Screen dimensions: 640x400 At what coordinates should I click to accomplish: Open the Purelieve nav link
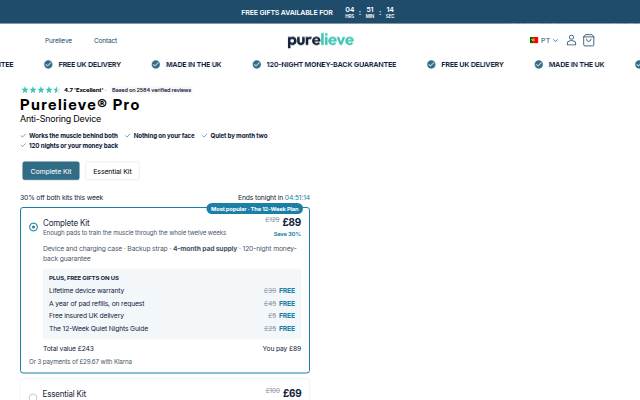58,40
